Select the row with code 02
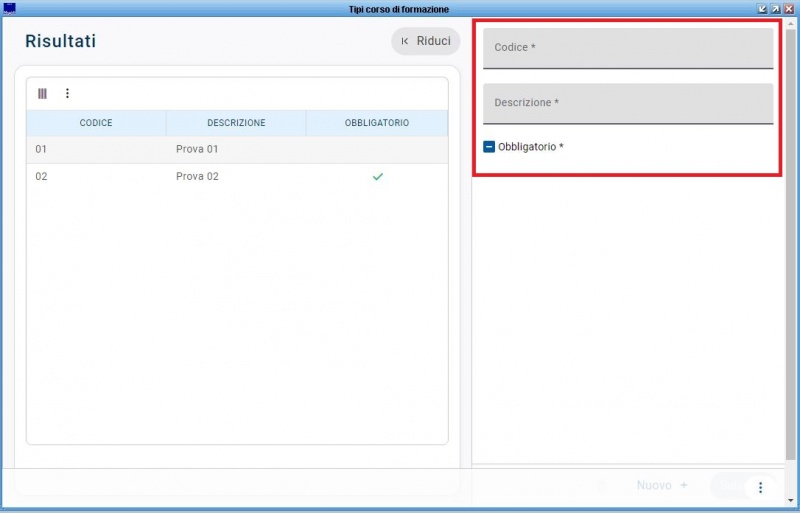Viewport: 800px width, 513px height. pyautogui.click(x=237, y=177)
